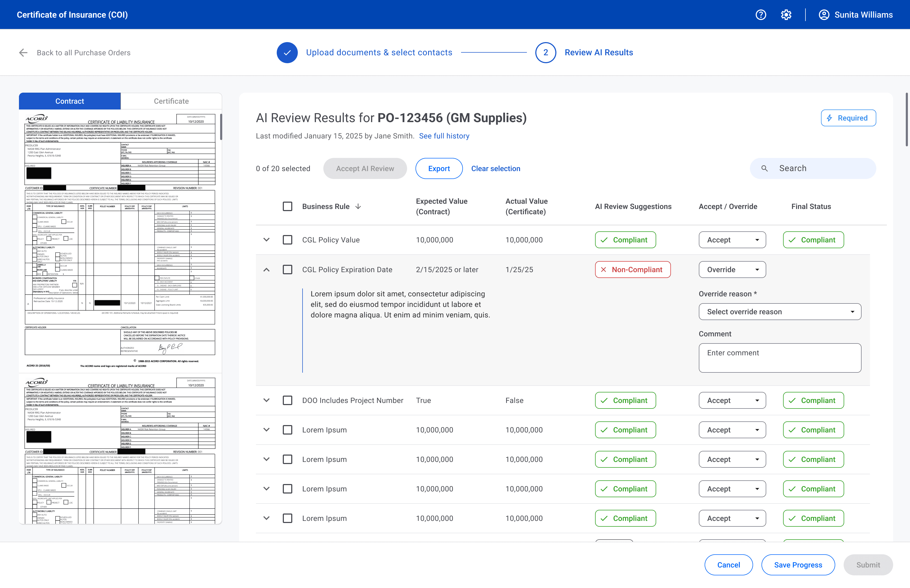Viewport: 910px width, 588px height.
Task: Collapse the CGL Policy Expiration Date row
Action: 266,270
